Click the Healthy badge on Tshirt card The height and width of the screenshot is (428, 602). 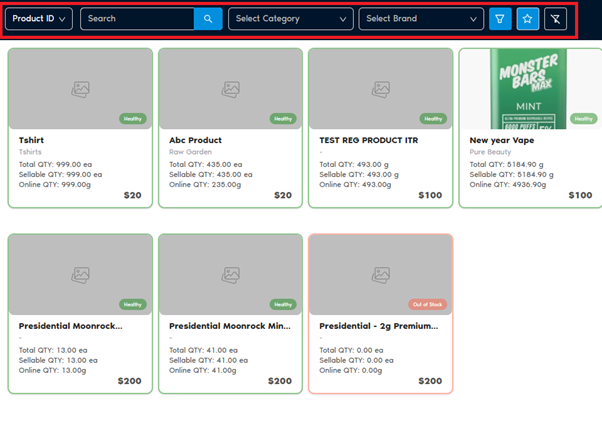[132, 119]
